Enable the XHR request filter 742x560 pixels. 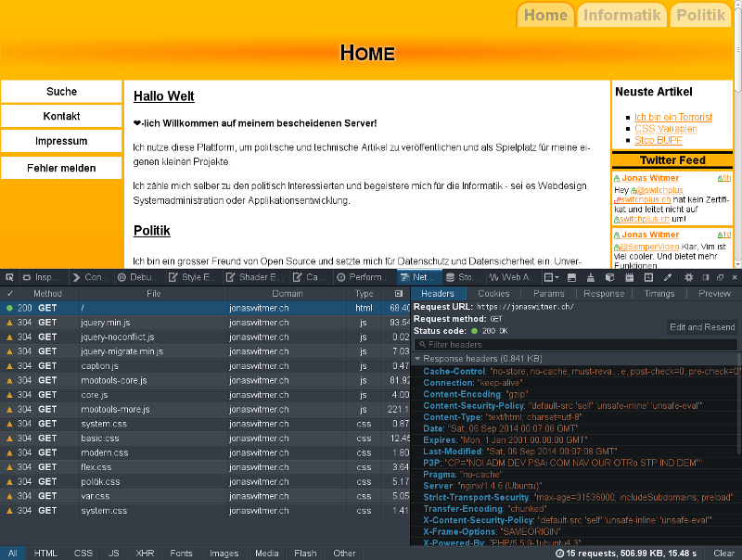(145, 553)
